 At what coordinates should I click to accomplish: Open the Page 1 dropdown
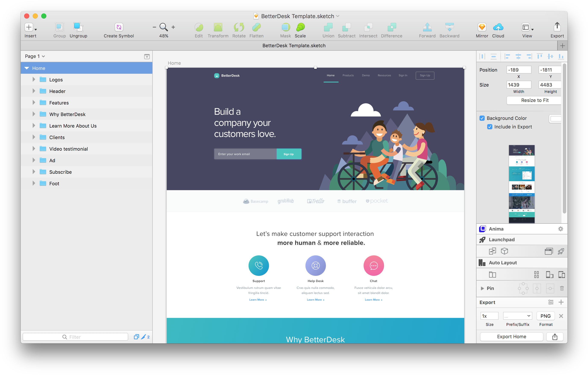(x=35, y=56)
